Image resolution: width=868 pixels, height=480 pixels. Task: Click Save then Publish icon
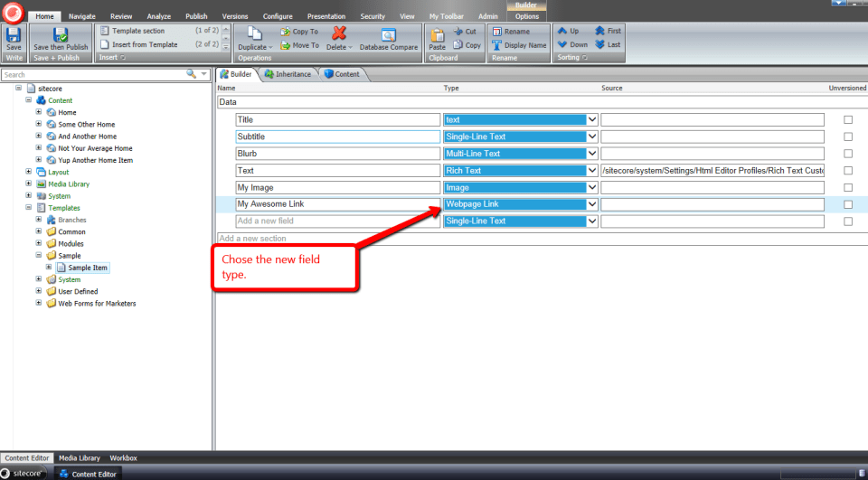click(61, 36)
